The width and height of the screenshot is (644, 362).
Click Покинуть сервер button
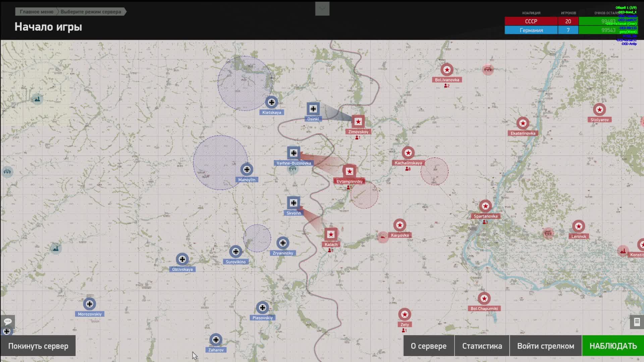click(38, 346)
